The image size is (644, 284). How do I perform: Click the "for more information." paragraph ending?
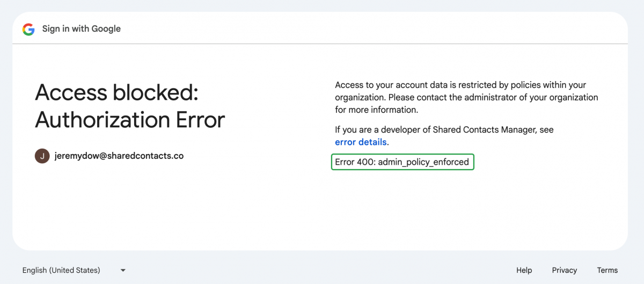[376, 110]
